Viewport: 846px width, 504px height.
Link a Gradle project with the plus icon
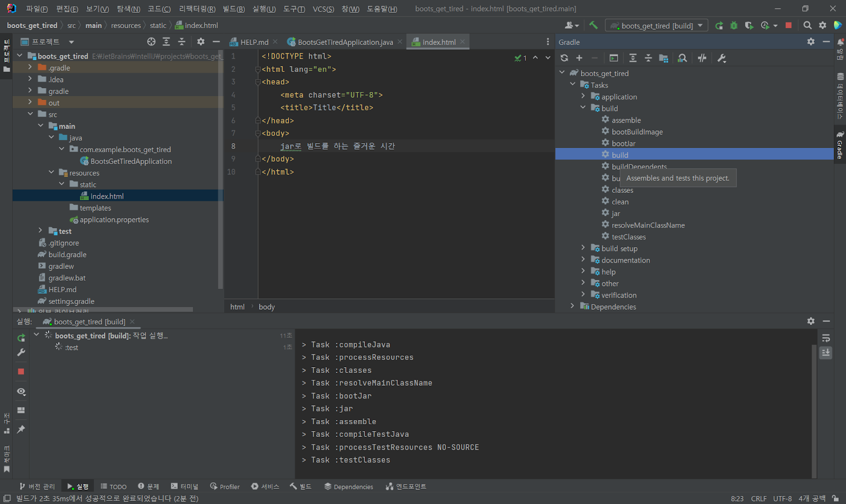579,58
